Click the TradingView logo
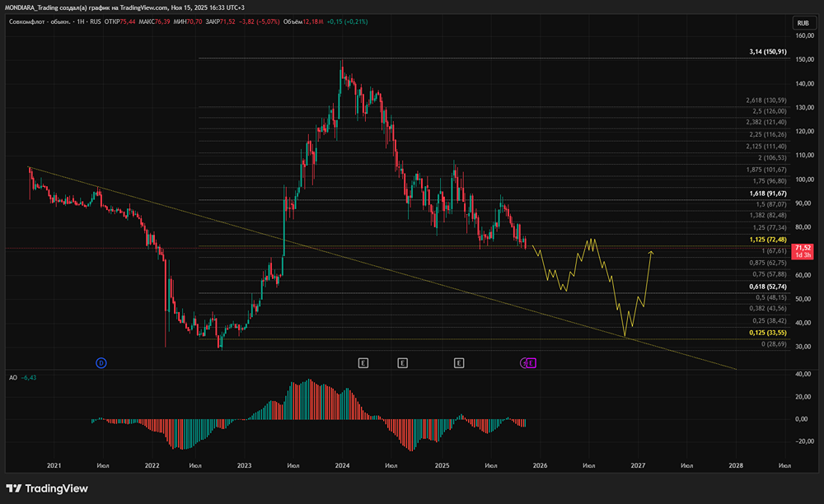This screenshot has height=504, width=824. pyautogui.click(x=48, y=488)
